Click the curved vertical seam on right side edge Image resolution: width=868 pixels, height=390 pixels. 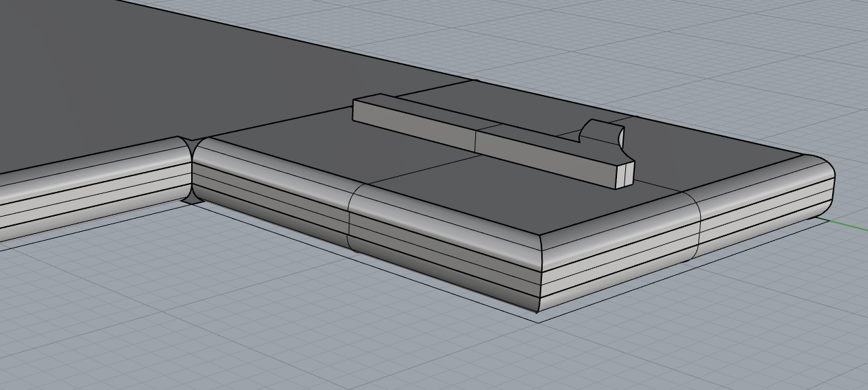[699, 224]
